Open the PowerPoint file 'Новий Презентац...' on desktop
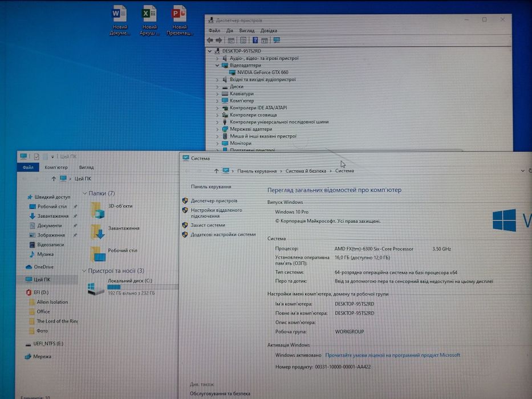Viewport: 532px width, 399px height. point(179,20)
